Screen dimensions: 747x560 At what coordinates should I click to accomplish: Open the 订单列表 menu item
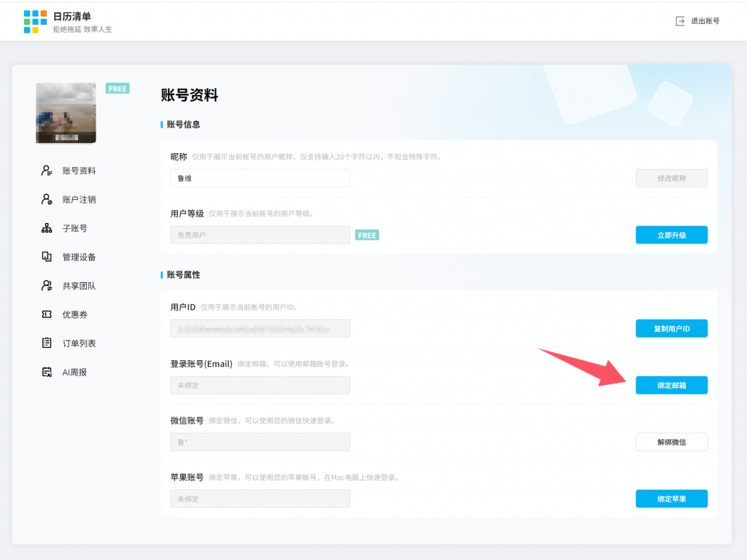click(79, 343)
